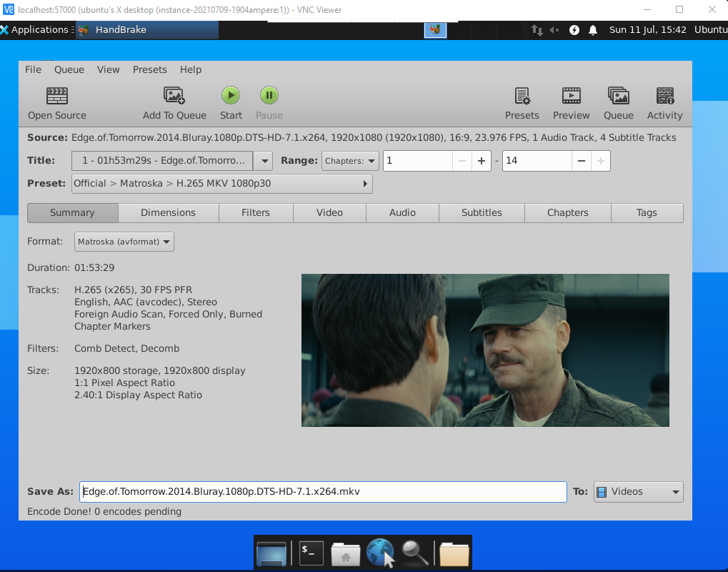Switch to the Video tab
The height and width of the screenshot is (572, 728).
329,213
